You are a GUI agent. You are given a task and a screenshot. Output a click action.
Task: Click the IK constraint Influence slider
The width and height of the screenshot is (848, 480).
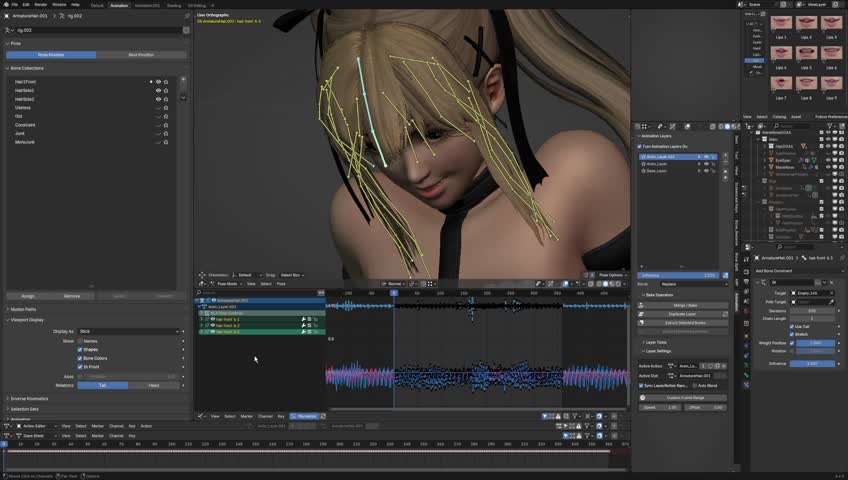812,364
